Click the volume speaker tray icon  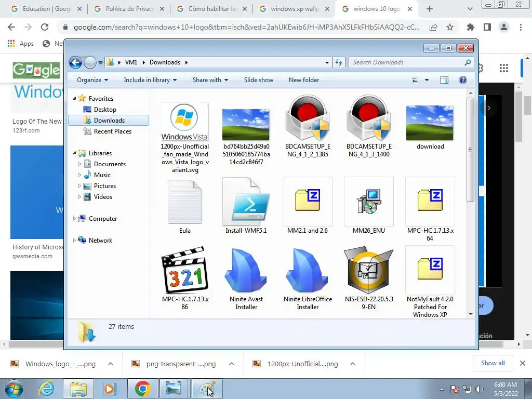480,389
